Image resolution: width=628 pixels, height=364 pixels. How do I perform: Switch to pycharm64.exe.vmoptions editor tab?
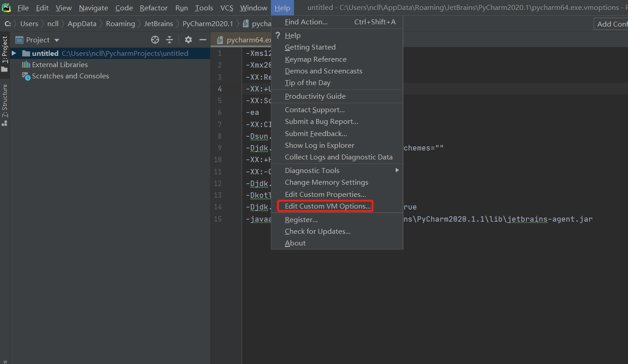[x=242, y=40]
